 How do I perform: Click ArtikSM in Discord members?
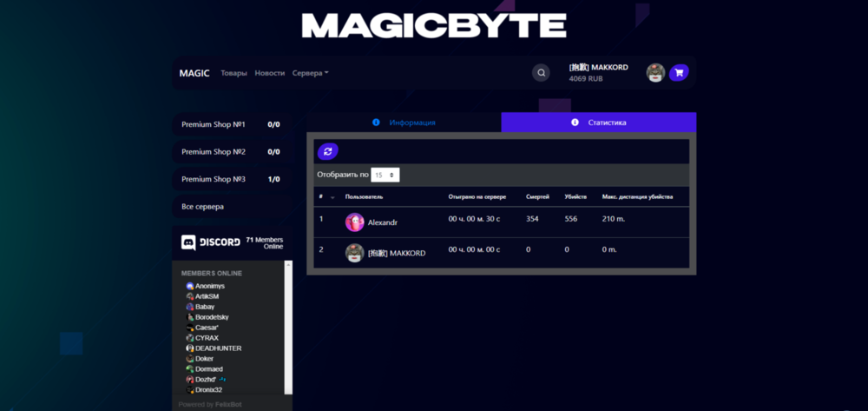207,297
